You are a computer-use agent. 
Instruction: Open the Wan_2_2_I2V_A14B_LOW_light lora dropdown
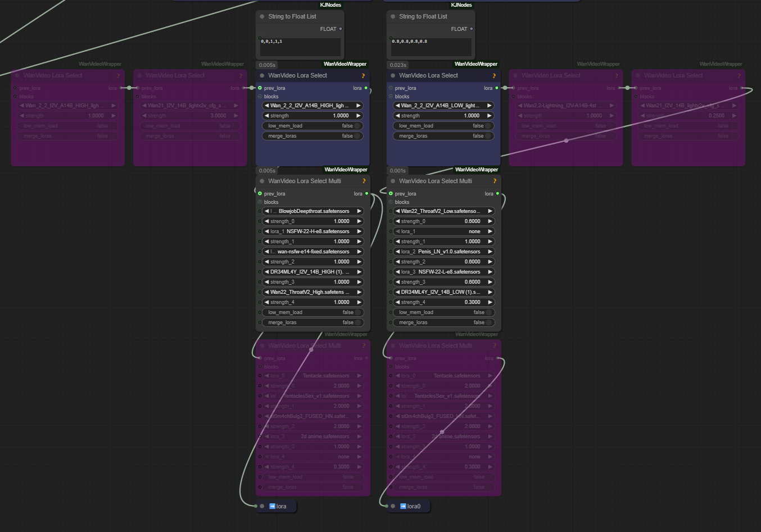443,106
